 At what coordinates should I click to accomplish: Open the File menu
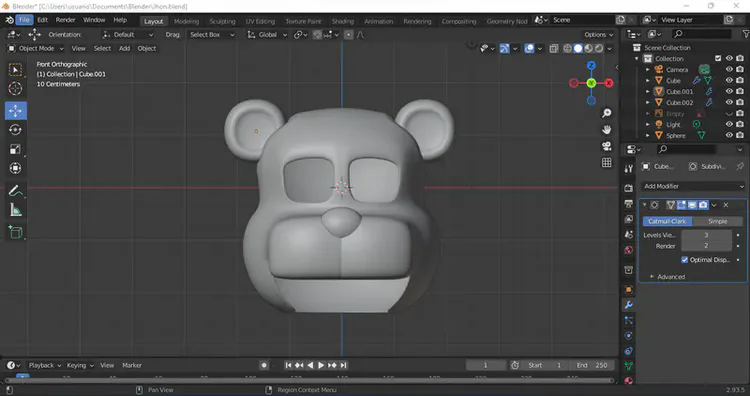pos(24,20)
